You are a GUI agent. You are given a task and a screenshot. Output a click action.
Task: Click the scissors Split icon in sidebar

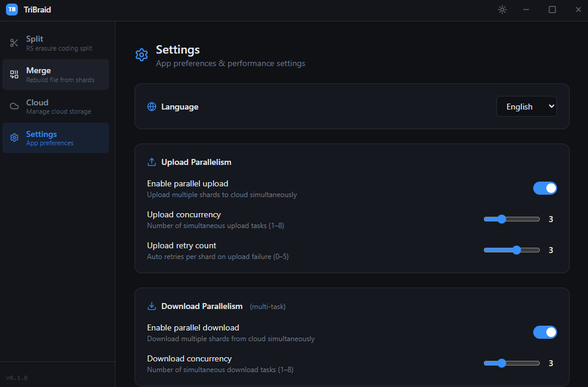[x=14, y=43]
